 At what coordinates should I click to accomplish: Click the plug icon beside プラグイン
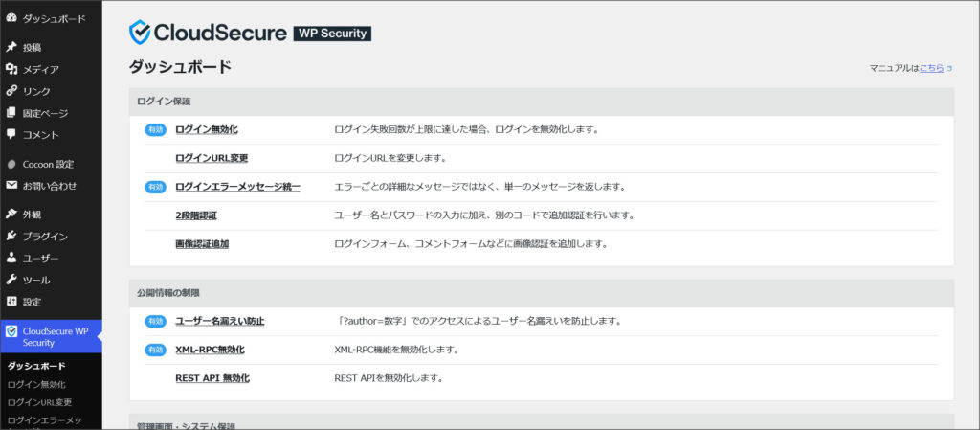click(x=11, y=237)
